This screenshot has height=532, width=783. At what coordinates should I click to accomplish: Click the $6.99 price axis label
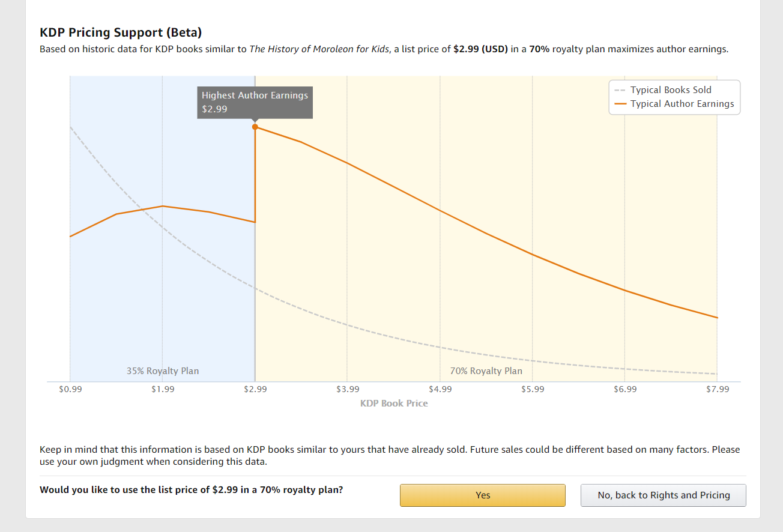[625, 389]
